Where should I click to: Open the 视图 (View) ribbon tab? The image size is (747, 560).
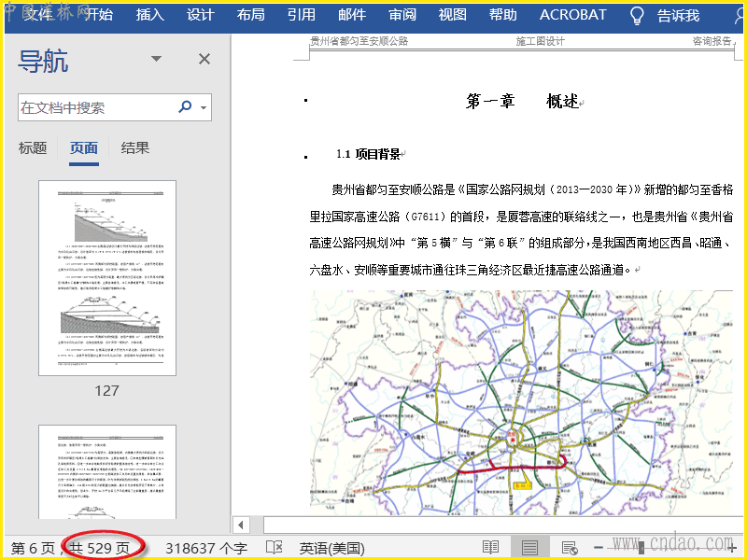coord(453,15)
